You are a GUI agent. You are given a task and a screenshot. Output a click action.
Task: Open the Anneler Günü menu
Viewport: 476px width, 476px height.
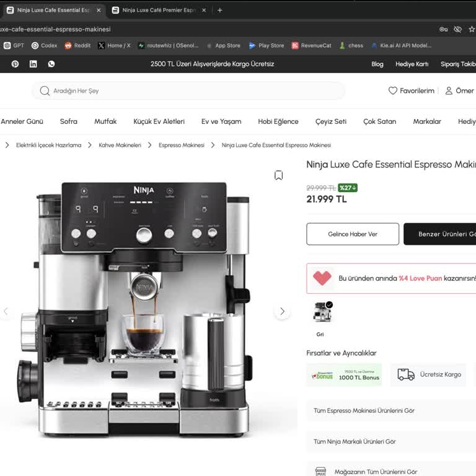[x=22, y=121]
